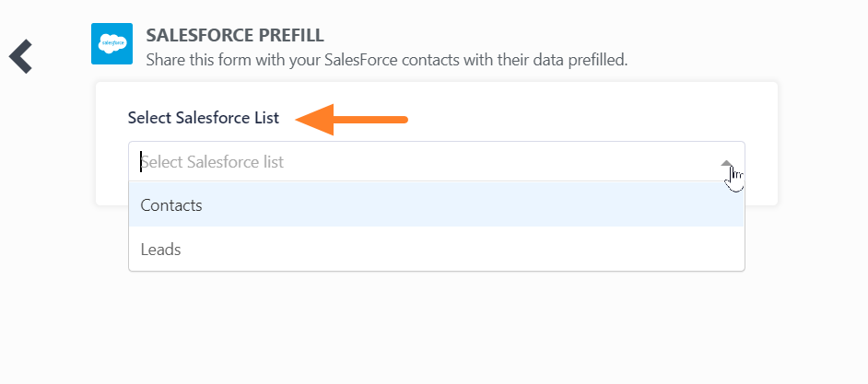Click the back chevron arrow icon
Screen dimensions: 868x384
20,56
